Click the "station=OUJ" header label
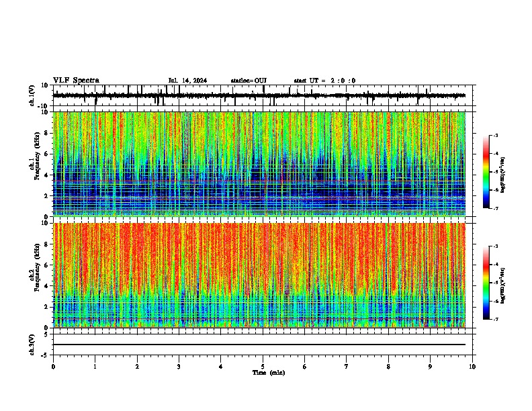Screen dimensions: 532x411 (249, 81)
